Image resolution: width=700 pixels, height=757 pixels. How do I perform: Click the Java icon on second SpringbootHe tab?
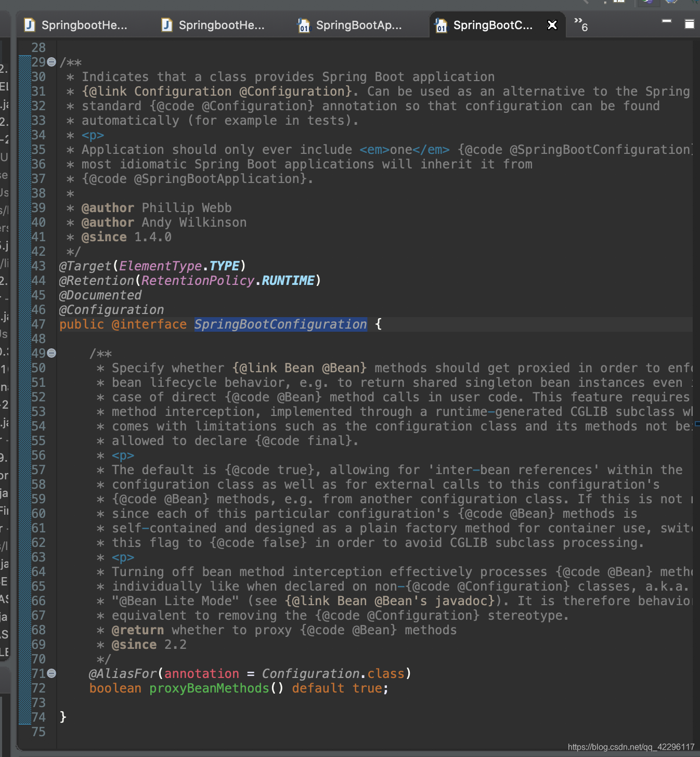click(167, 25)
